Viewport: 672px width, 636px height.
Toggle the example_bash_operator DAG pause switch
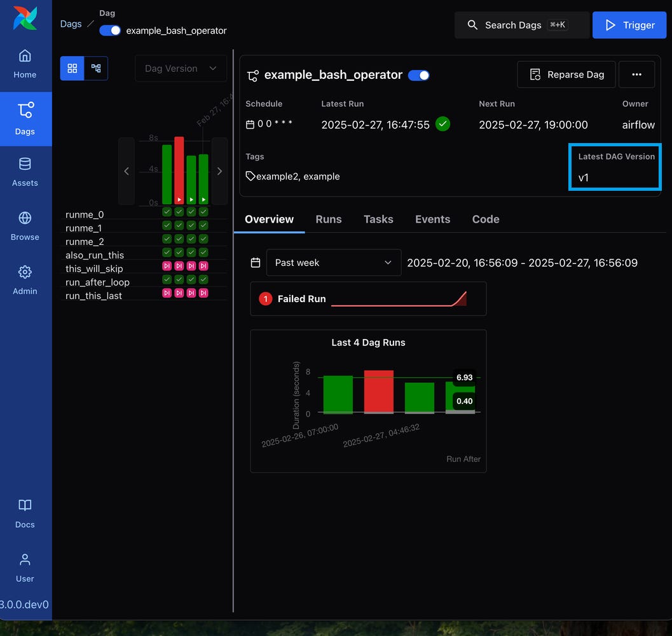419,74
